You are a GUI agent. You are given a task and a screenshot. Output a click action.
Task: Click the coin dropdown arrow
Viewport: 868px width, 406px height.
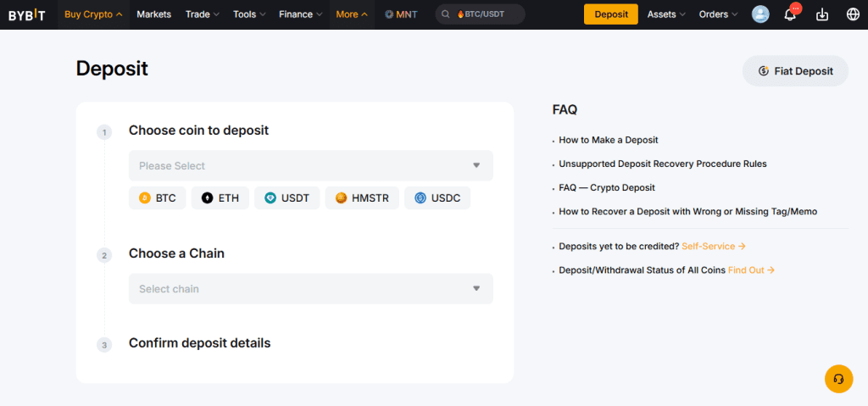point(476,165)
